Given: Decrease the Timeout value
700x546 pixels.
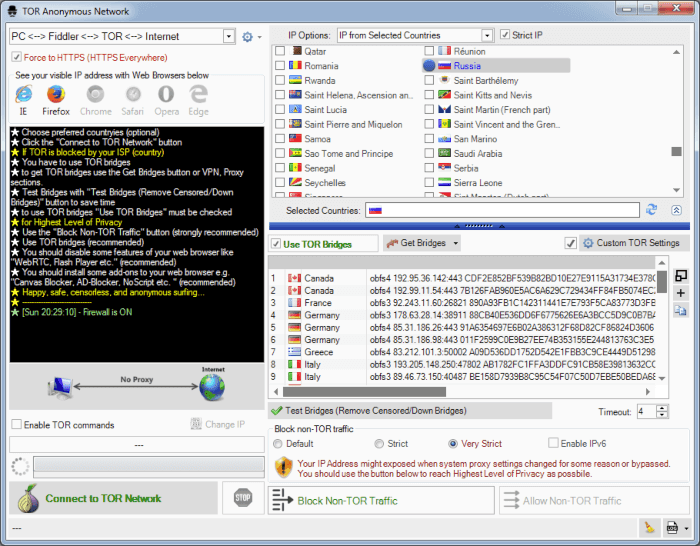Looking at the screenshot, I should pyautogui.click(x=662, y=414).
